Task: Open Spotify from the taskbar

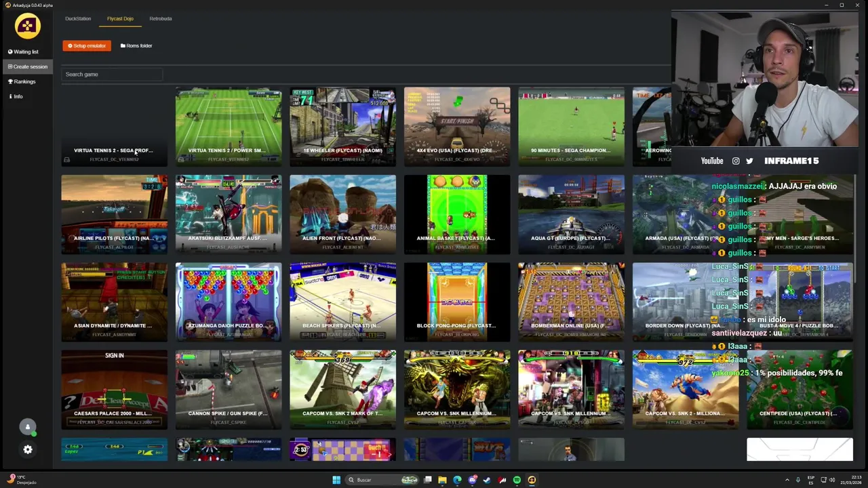Action: 517,480
